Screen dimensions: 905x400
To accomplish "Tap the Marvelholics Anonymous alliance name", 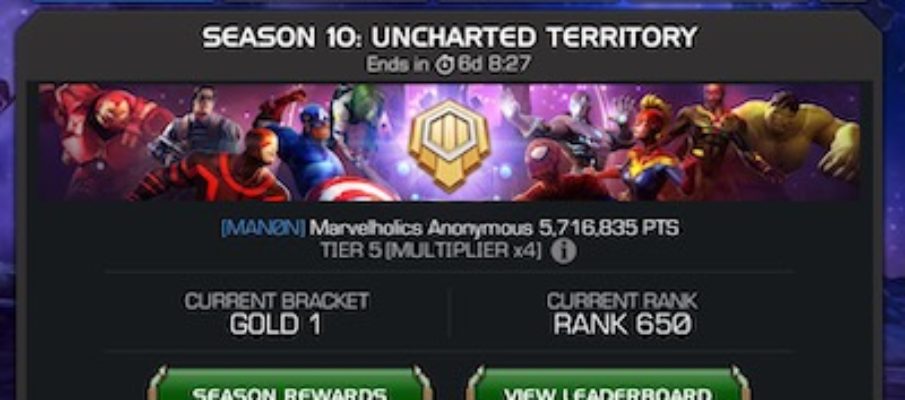I will pyautogui.click(x=421, y=228).
